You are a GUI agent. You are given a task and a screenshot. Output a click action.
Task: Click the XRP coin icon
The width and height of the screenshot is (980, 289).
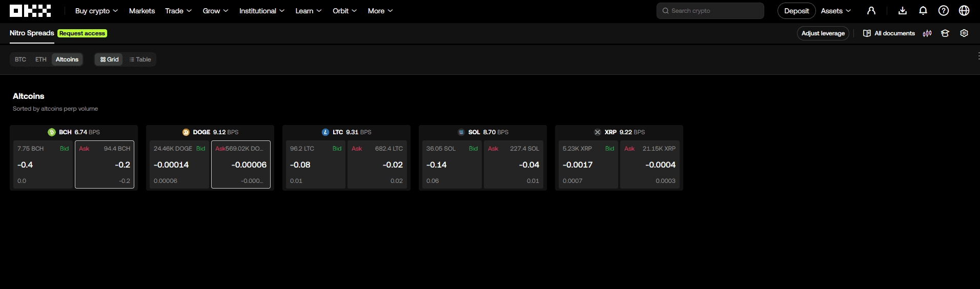598,132
